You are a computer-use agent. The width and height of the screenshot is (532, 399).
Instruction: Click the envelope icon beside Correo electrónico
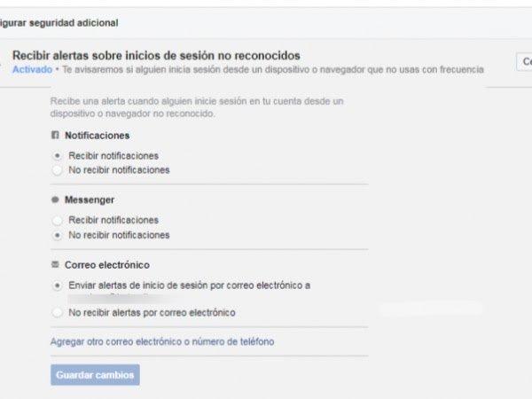click(x=55, y=264)
